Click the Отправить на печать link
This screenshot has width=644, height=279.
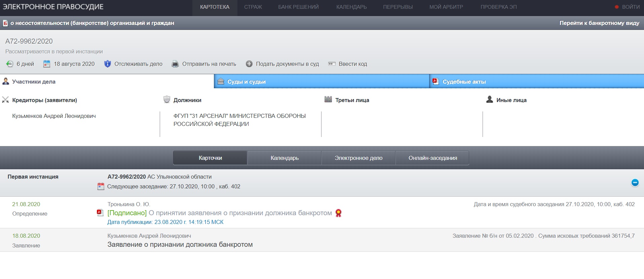(209, 64)
